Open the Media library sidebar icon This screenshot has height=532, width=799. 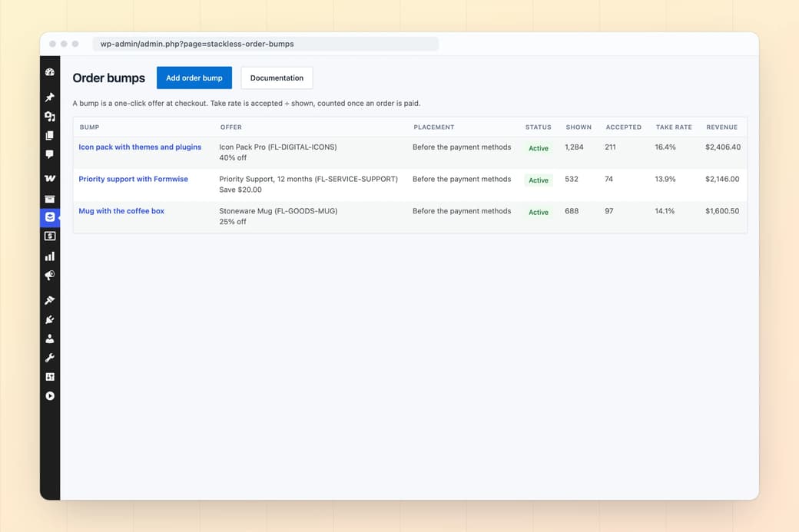[x=50, y=117]
